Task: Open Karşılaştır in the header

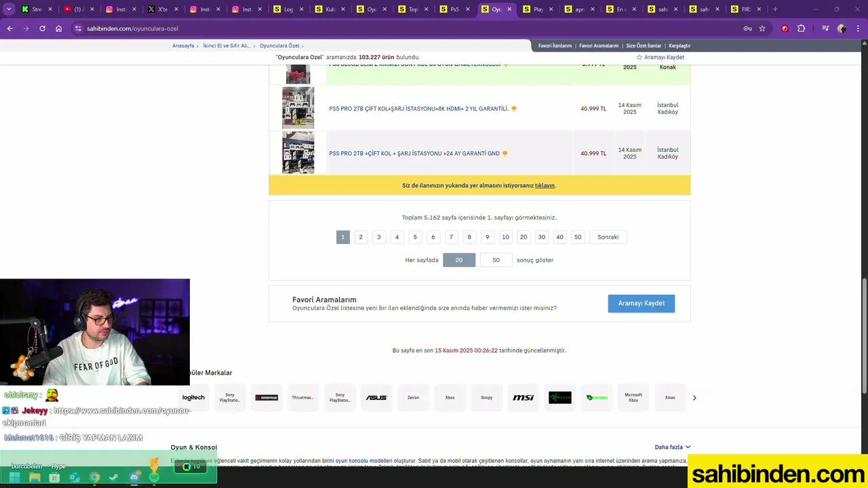Action: pyautogui.click(x=679, y=46)
